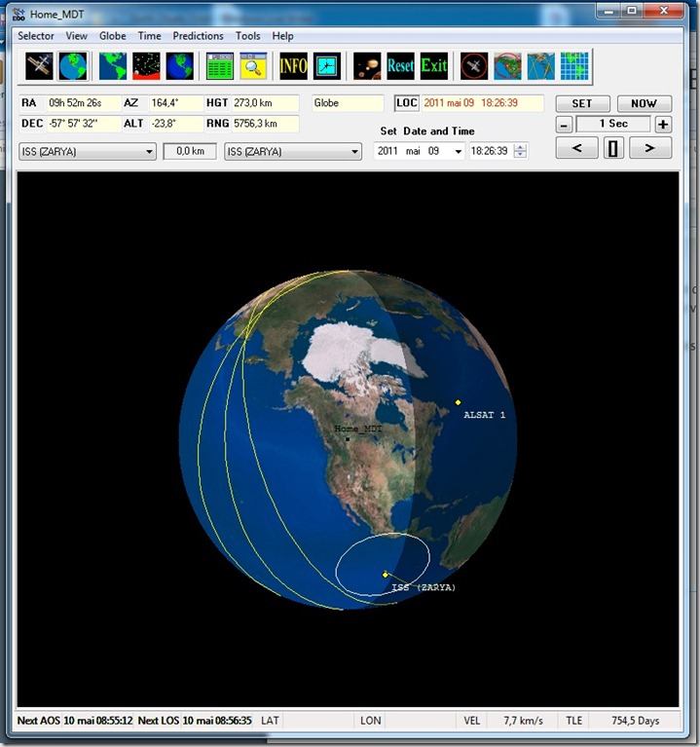Open the Selector menu
This screenshot has width=700, height=747.
coord(36,36)
